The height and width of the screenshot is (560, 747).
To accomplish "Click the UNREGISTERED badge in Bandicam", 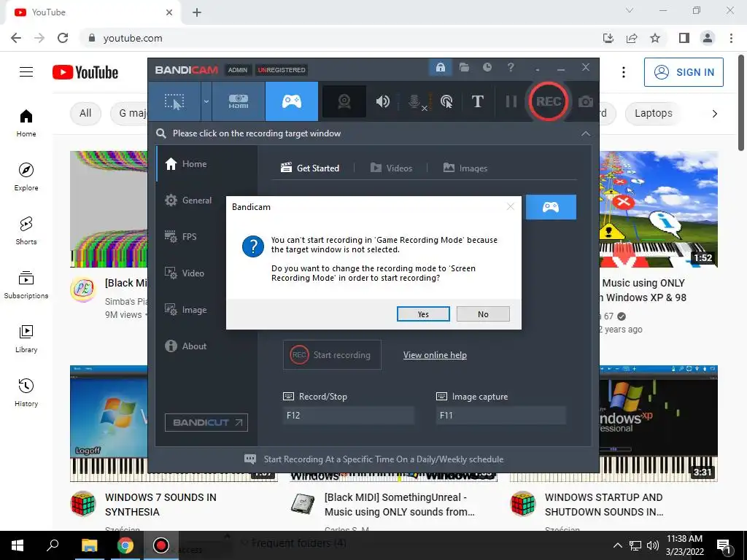I will tap(282, 70).
